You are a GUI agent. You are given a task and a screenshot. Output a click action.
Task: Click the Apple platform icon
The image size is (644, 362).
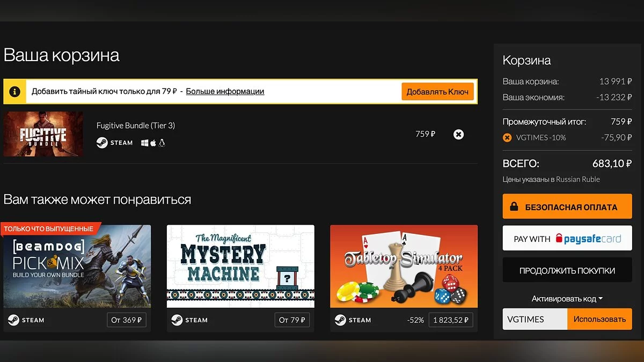153,143
